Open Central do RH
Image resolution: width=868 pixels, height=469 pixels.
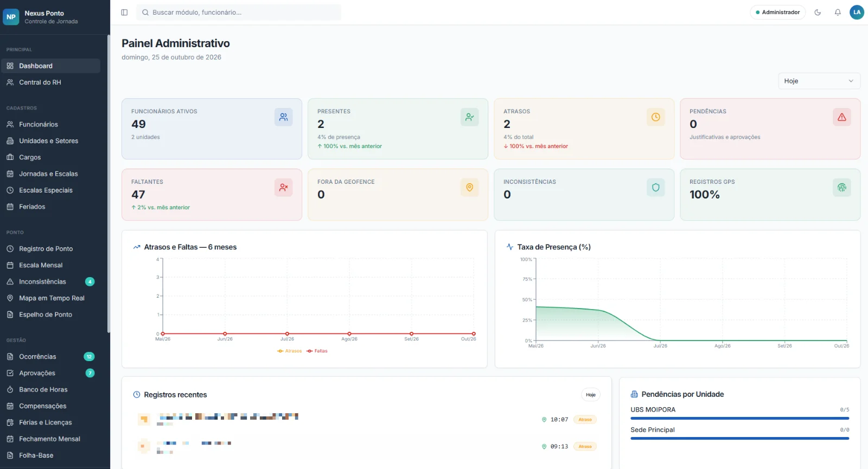pos(50,82)
